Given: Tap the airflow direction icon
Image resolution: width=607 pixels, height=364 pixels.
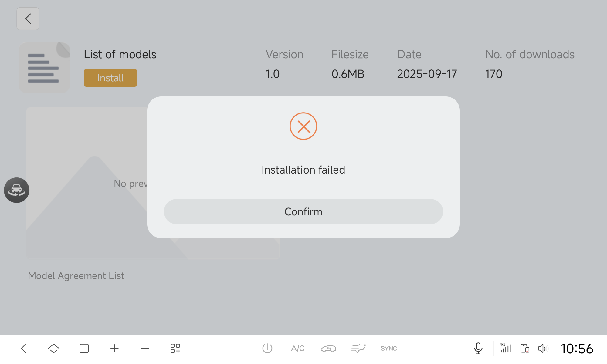Looking at the screenshot, I should (358, 348).
